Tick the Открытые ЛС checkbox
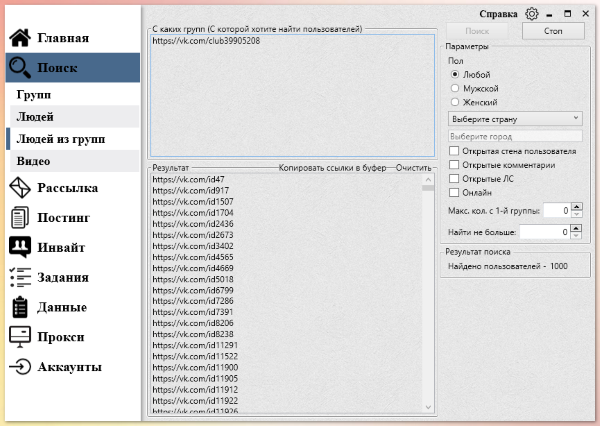 pyautogui.click(x=454, y=178)
